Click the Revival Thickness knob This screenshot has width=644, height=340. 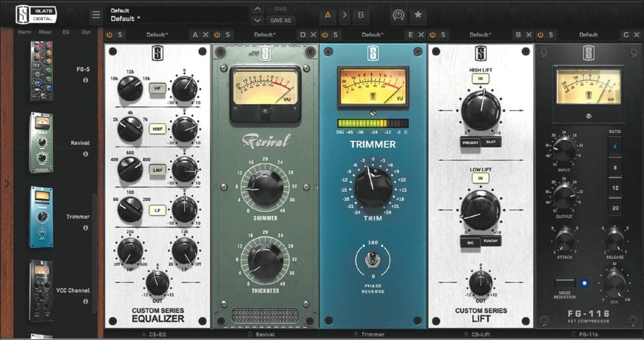pos(265,260)
